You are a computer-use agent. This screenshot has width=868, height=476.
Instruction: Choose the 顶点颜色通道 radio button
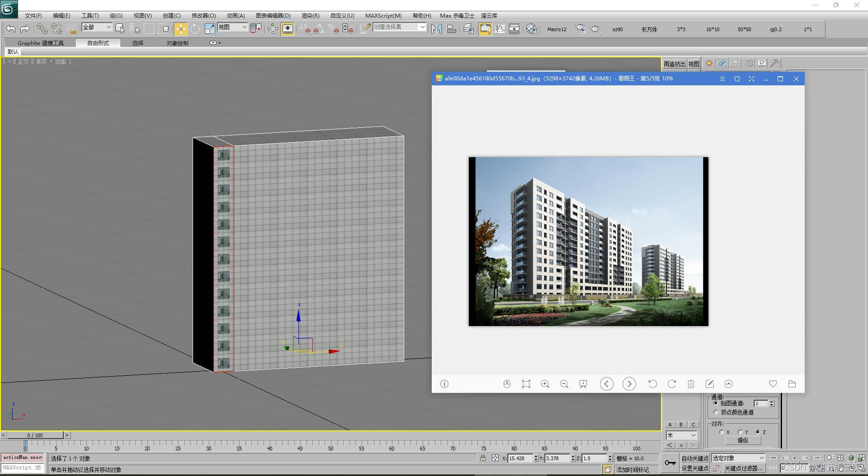(716, 412)
